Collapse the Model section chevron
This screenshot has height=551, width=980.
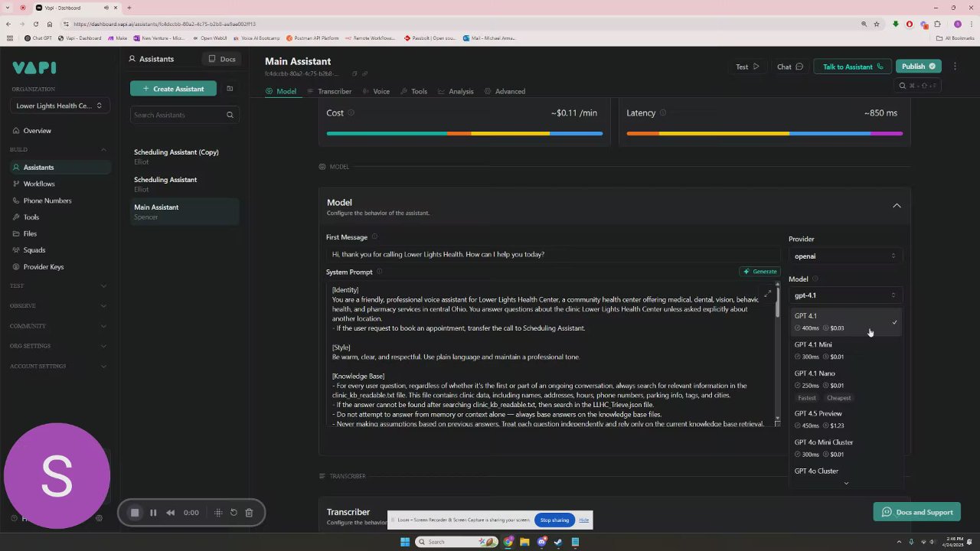click(897, 206)
